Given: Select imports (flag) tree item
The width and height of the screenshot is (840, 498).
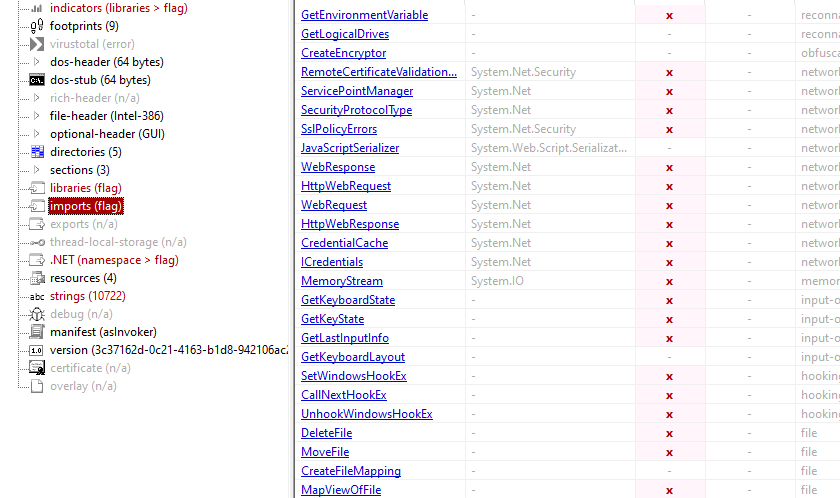Looking at the screenshot, I should click(86, 206).
